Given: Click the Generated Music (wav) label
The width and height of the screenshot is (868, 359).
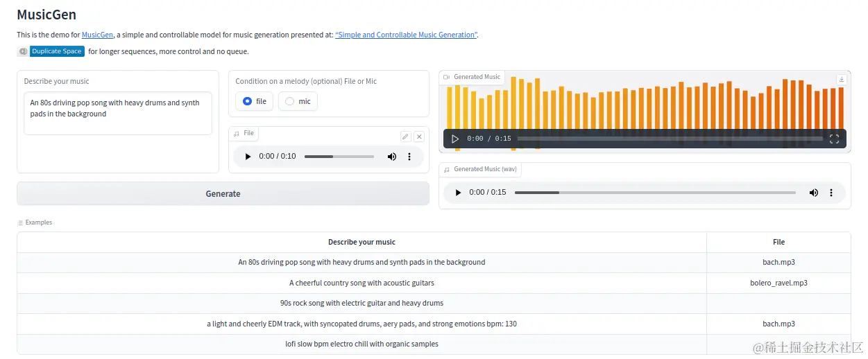Looking at the screenshot, I should coord(480,169).
